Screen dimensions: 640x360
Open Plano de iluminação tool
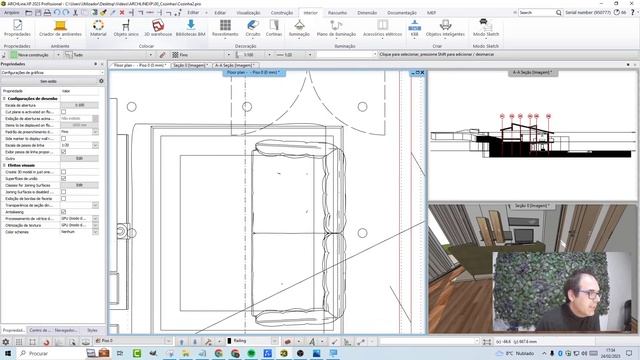(336, 28)
